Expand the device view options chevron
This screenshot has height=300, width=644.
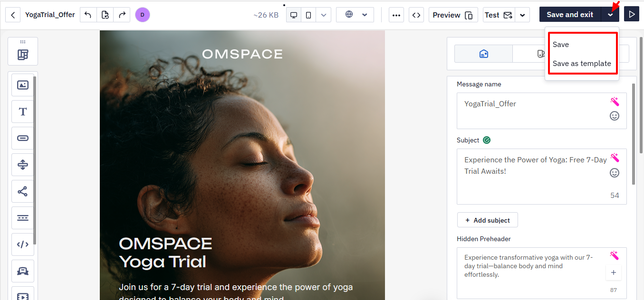pyautogui.click(x=323, y=15)
